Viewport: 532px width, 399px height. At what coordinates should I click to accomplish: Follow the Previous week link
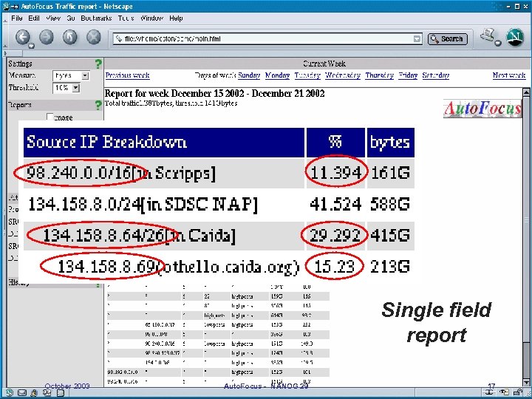click(x=128, y=75)
